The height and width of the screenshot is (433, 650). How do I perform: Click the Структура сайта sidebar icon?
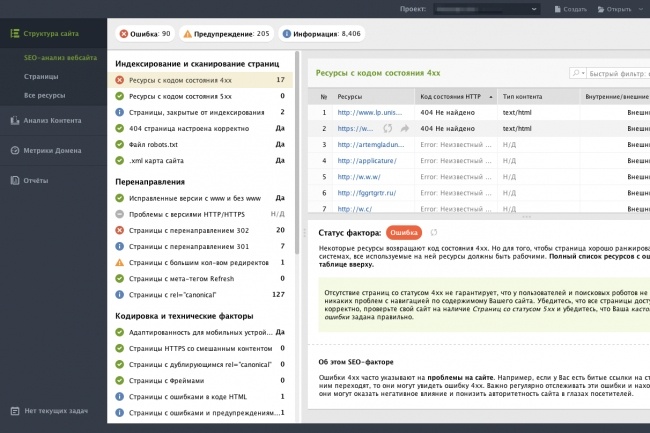tap(15, 34)
